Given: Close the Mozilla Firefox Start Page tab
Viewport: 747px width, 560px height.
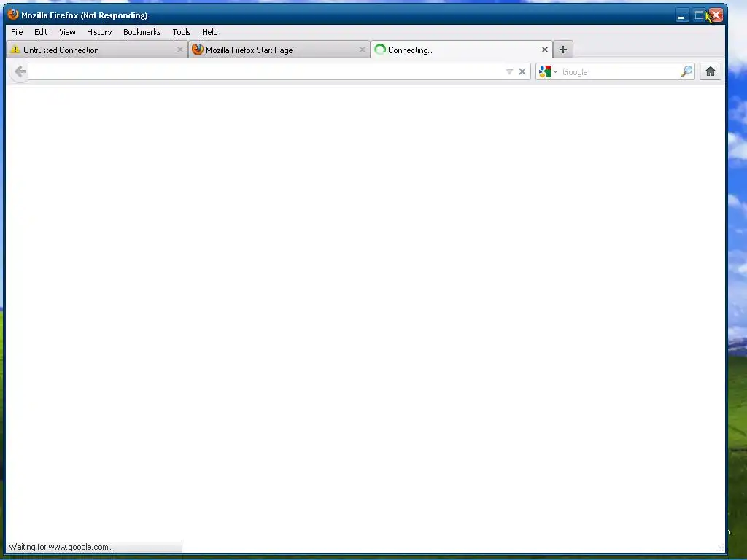Looking at the screenshot, I should (x=362, y=50).
